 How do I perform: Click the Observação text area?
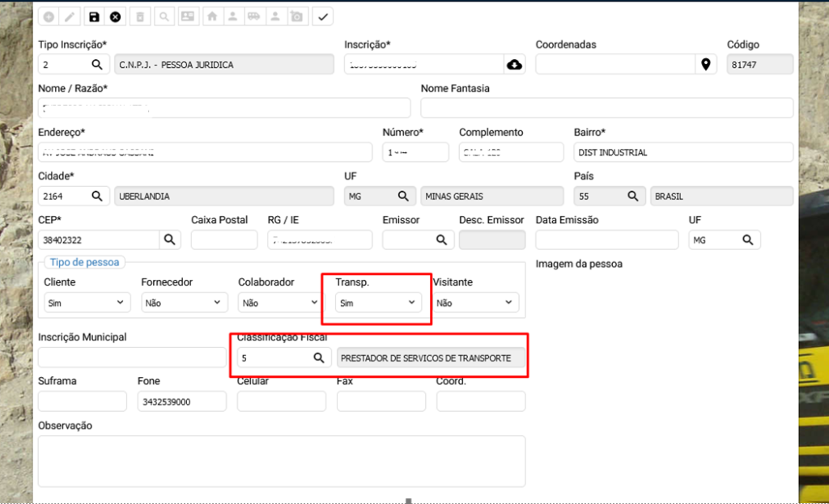click(281, 460)
